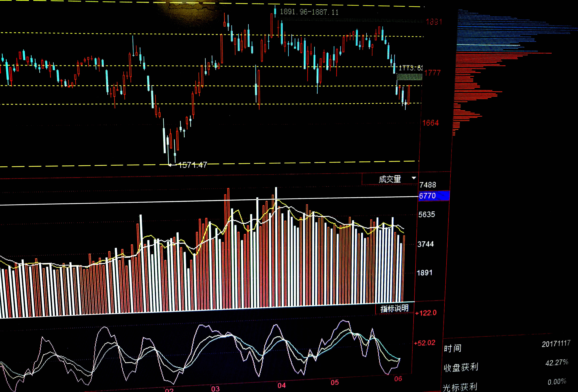The width and height of the screenshot is (578, 392).
Task: Click the 42.27% closing profit value
Action: pyautogui.click(x=557, y=363)
